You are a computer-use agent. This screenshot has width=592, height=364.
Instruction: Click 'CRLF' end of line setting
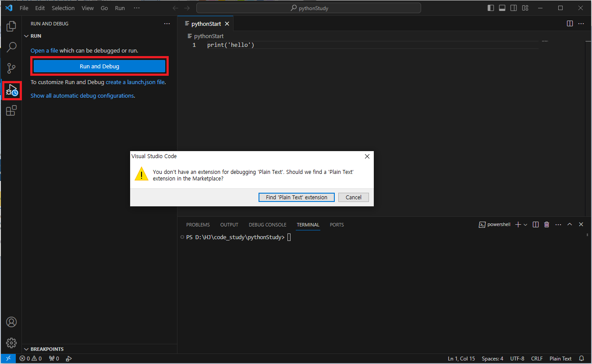[x=537, y=358]
